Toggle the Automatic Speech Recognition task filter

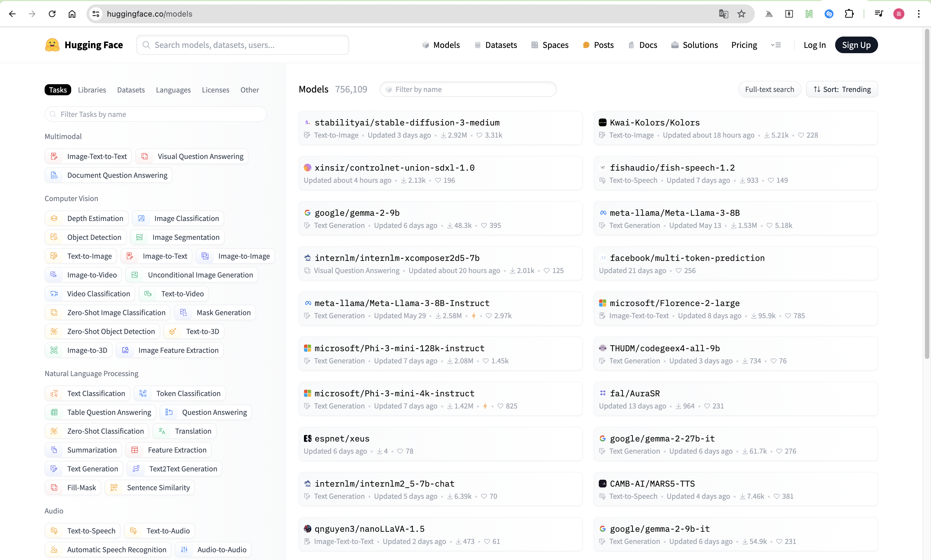(x=108, y=549)
